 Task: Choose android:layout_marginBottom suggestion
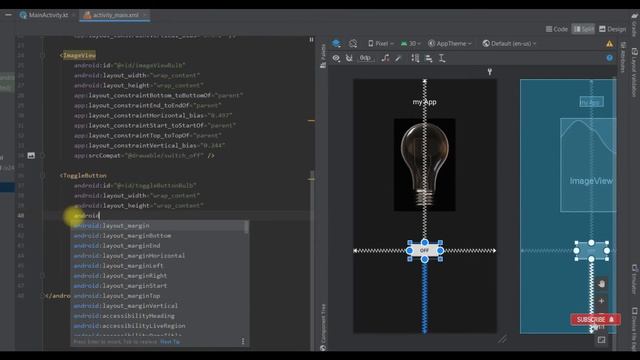(159, 236)
